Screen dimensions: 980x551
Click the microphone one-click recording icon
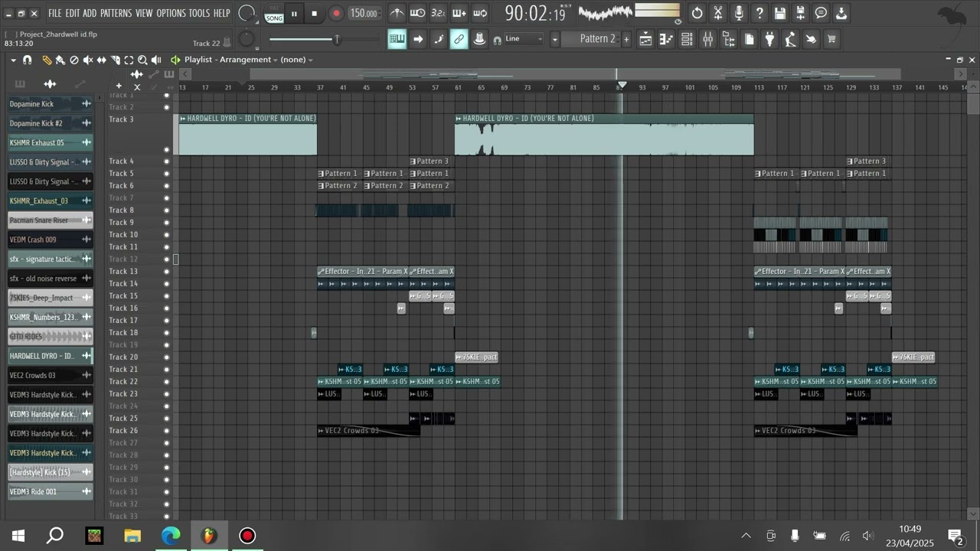pos(739,13)
